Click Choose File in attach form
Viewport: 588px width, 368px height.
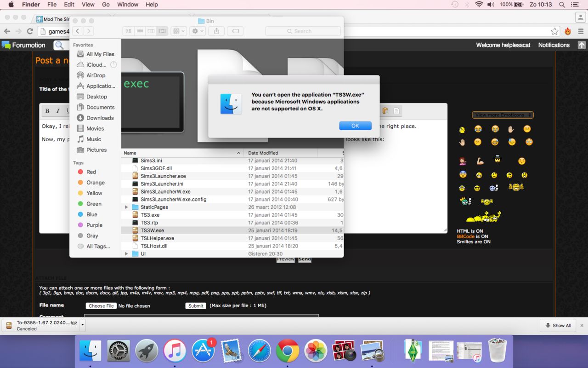[x=101, y=306]
